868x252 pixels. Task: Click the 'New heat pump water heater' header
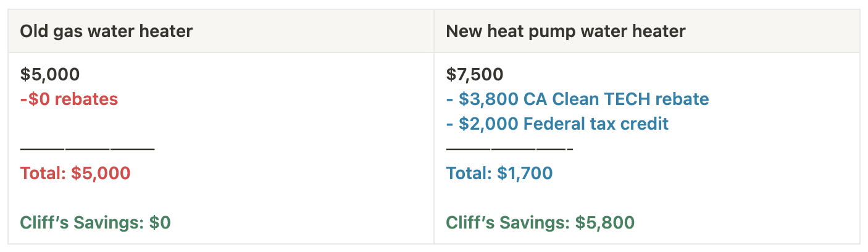coord(646,31)
